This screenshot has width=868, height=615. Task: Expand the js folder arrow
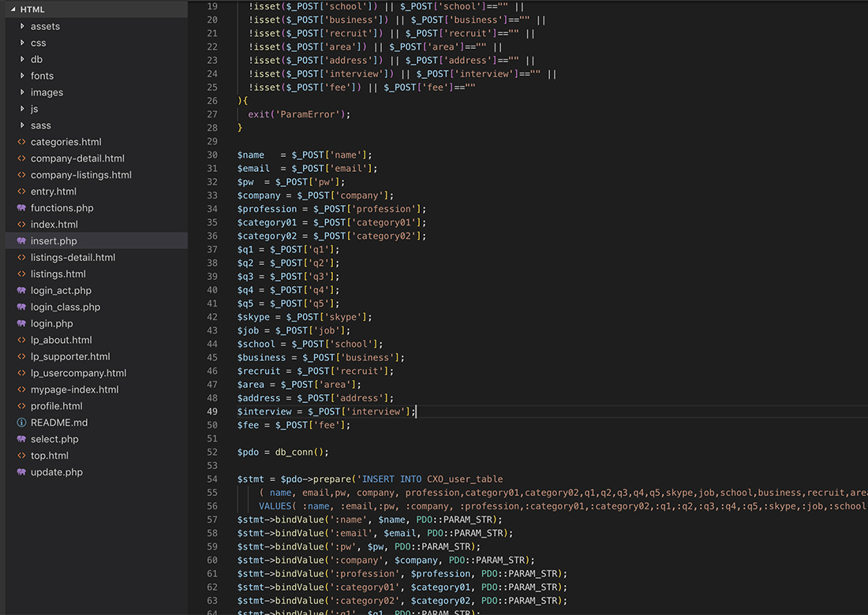point(22,109)
